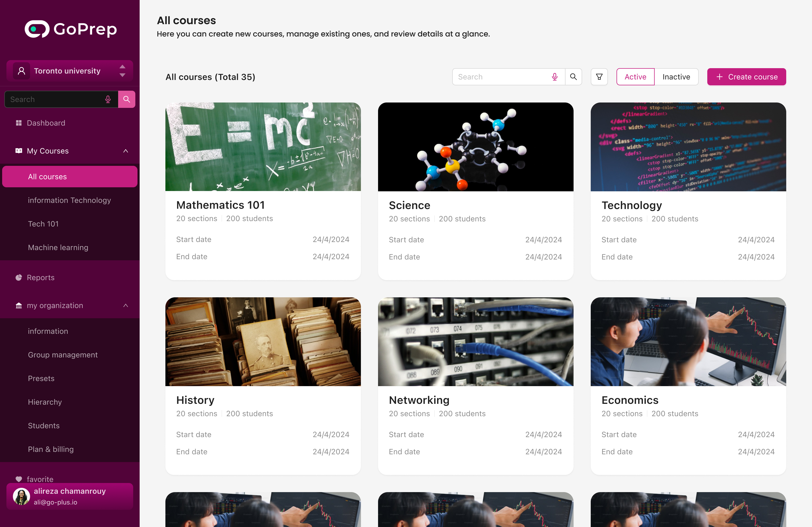Open the filter funnel icon

coord(599,77)
